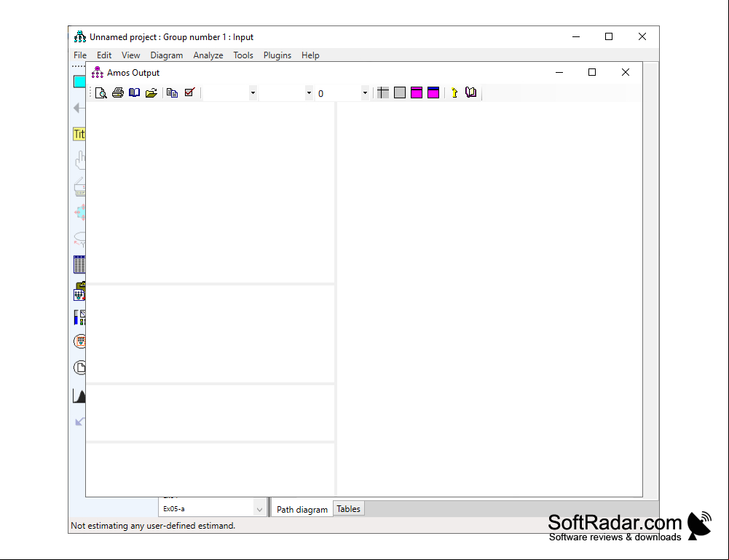Click the black histogram icon in sidebar

(x=79, y=396)
